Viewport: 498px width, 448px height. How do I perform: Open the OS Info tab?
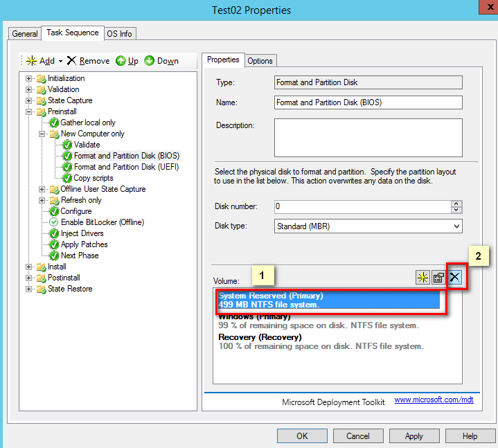tap(120, 33)
